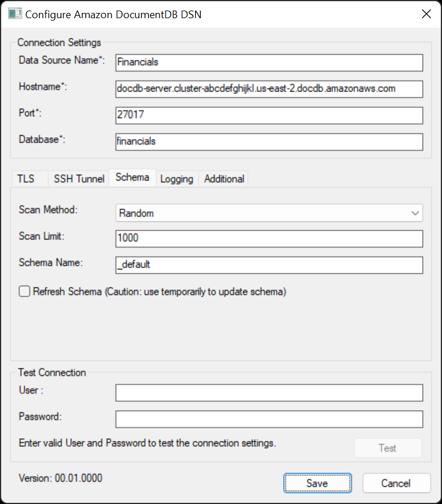Viewport: 442px width, 504px height.
Task: Click the Schema Name input
Action: click(x=269, y=265)
